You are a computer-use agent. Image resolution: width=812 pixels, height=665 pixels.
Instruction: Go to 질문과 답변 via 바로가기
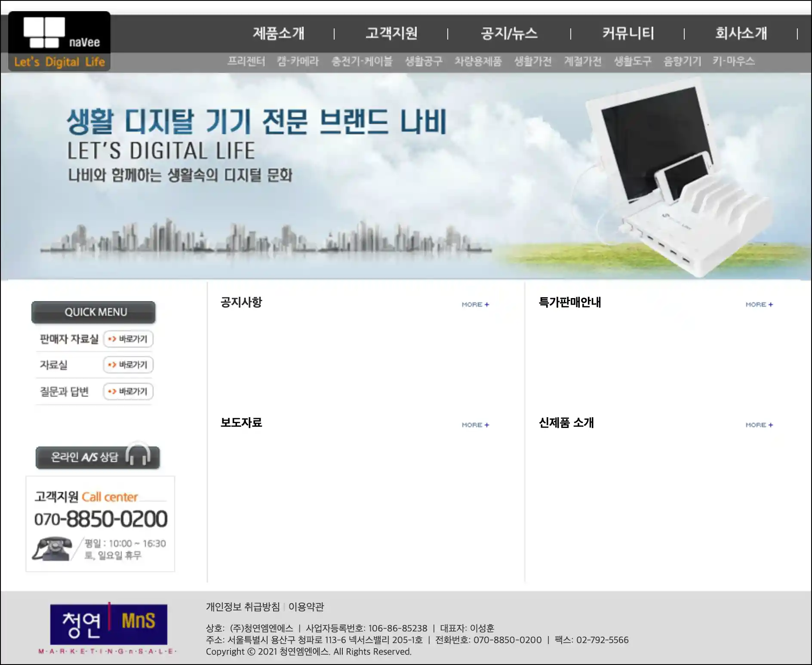click(x=128, y=391)
